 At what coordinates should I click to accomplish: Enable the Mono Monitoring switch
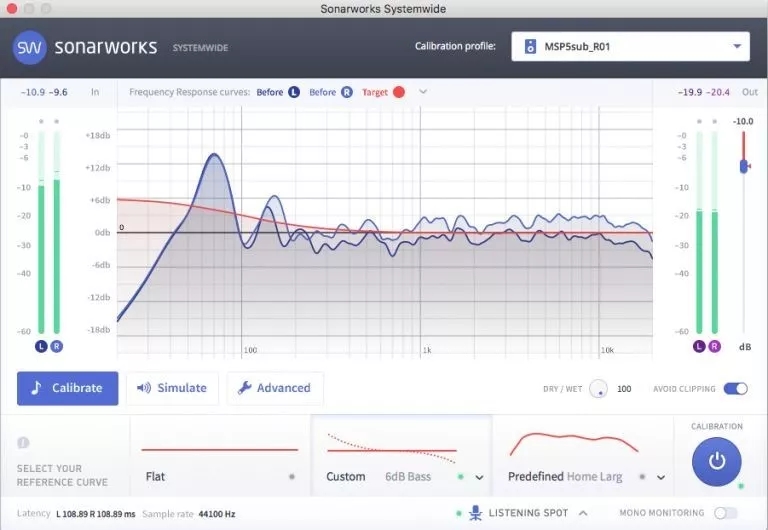tap(725, 513)
